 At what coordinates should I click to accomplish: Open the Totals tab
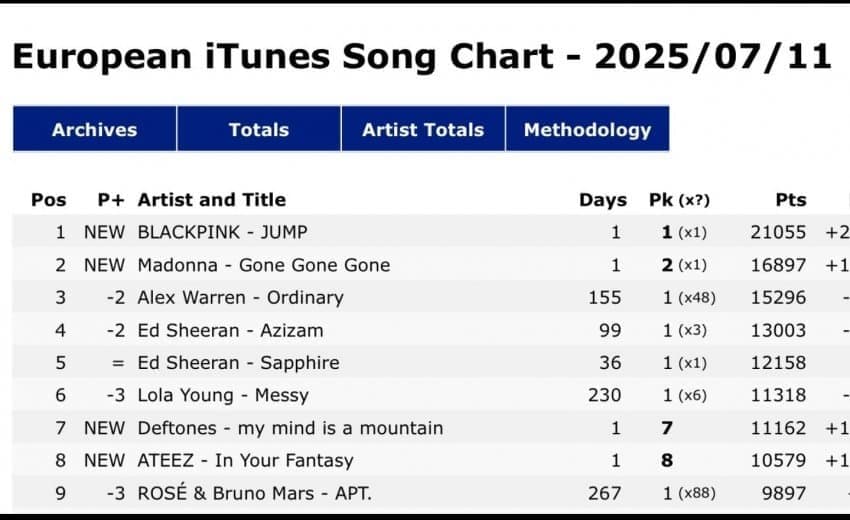click(x=259, y=129)
